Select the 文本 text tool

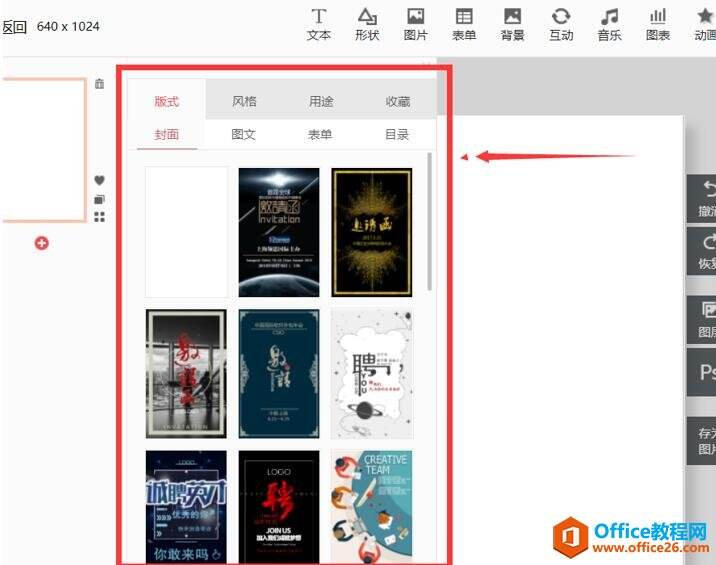pos(319,25)
